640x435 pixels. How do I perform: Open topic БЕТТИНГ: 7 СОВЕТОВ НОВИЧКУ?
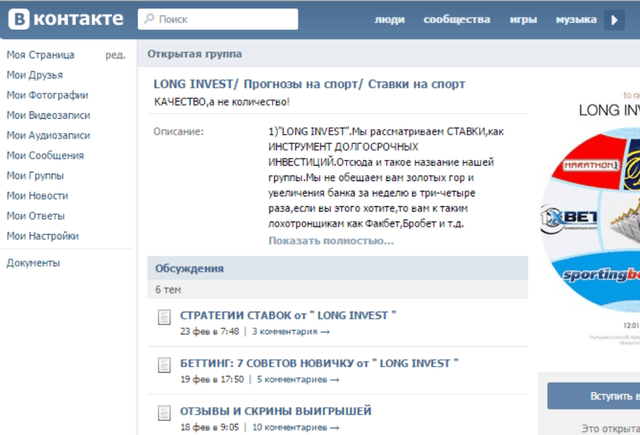click(x=319, y=363)
